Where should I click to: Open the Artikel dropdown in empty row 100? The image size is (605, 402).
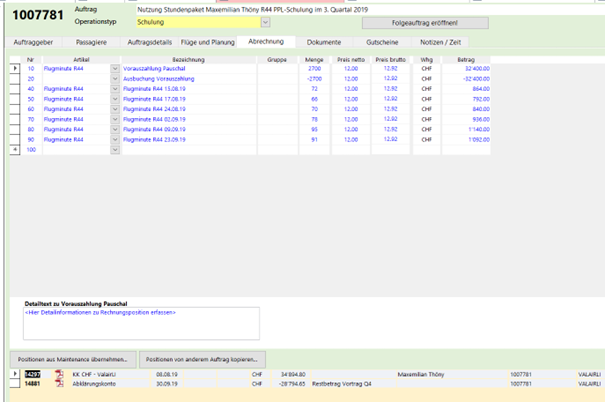116,149
